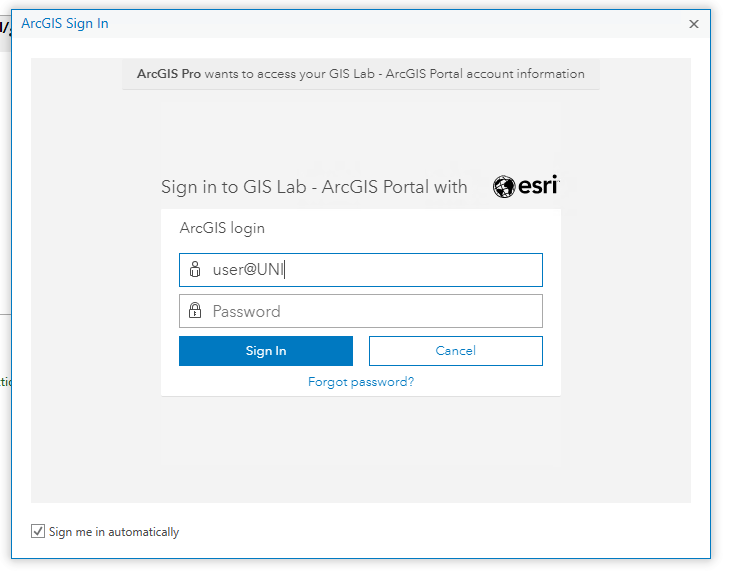Click the esri wordmark beside the globe
Image resolution: width=730 pixels, height=572 pixels.
coord(538,186)
